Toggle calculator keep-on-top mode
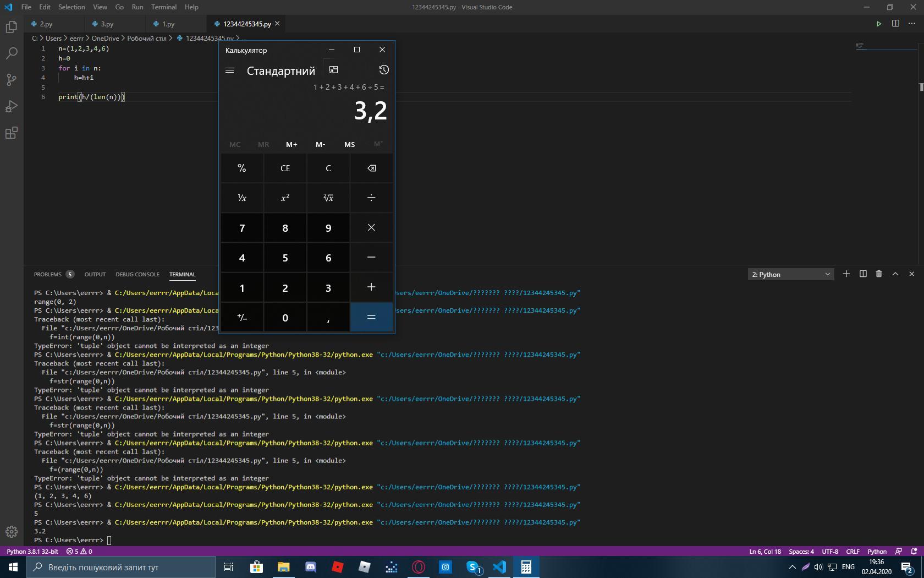 tap(333, 70)
